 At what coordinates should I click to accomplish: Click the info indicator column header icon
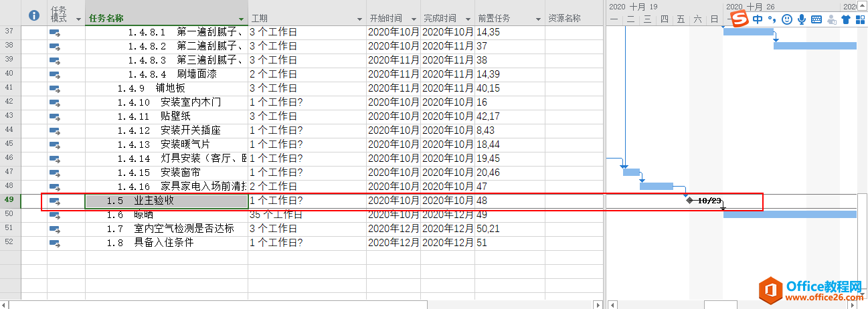tap(35, 15)
